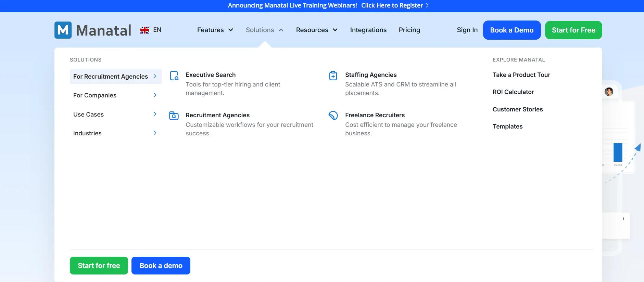Open Freelance Recruiters solution link

[x=375, y=115]
